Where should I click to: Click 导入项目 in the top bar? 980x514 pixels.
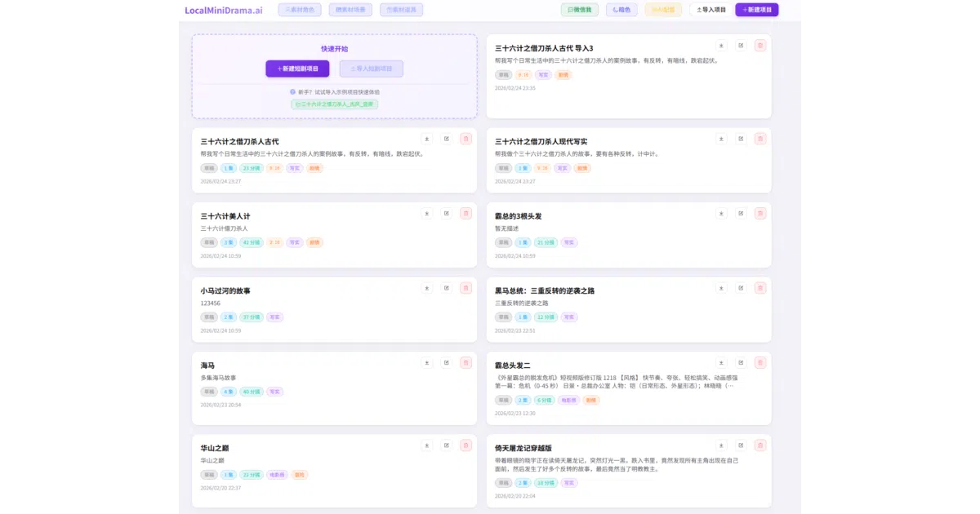coord(710,10)
